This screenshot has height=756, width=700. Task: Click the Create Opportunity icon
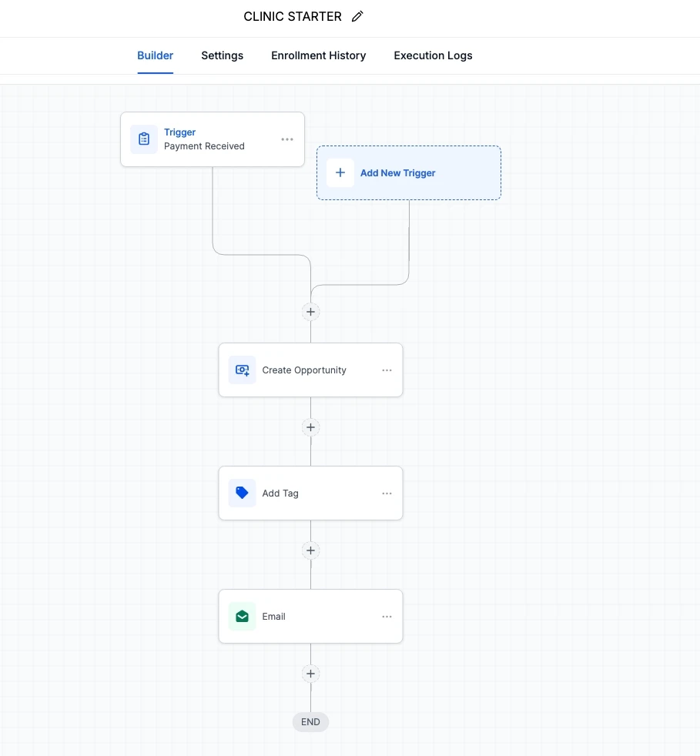tap(242, 370)
